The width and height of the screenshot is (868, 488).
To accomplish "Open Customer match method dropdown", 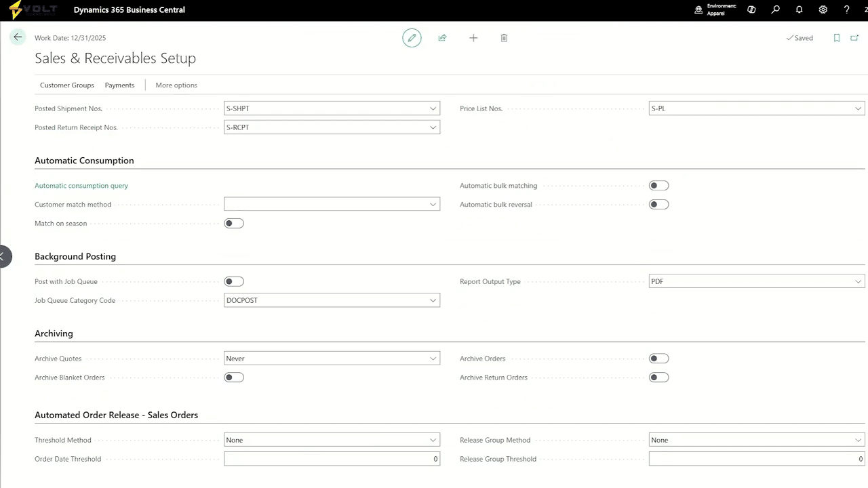I will pos(433,204).
